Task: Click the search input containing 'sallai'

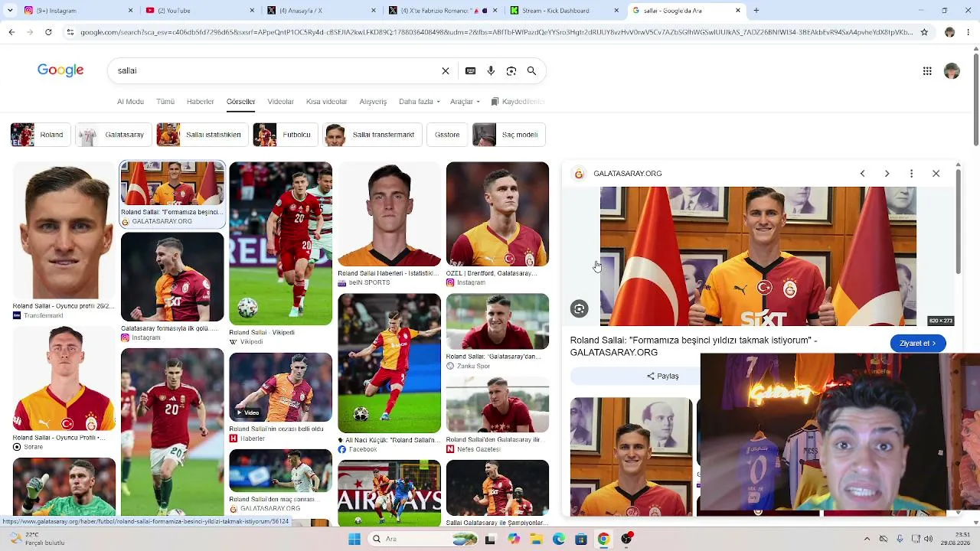Action: pos(276,70)
